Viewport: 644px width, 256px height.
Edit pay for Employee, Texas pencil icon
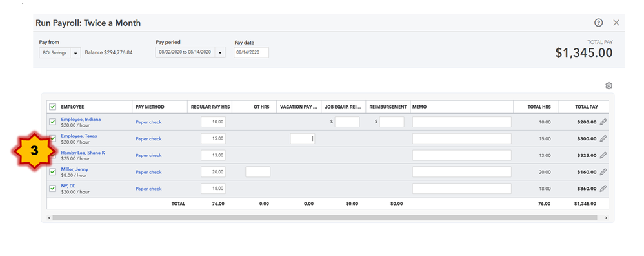[x=603, y=139]
